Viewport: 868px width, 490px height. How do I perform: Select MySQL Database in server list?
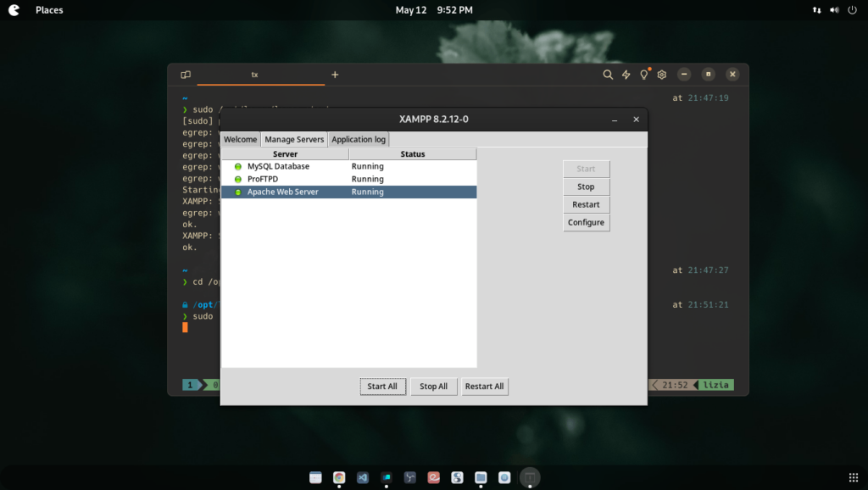tap(278, 166)
